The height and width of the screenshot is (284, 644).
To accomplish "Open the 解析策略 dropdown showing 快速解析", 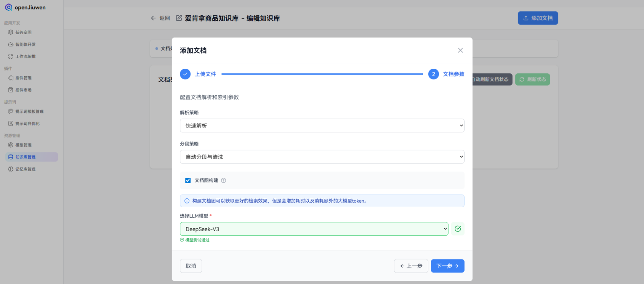I will (322, 125).
